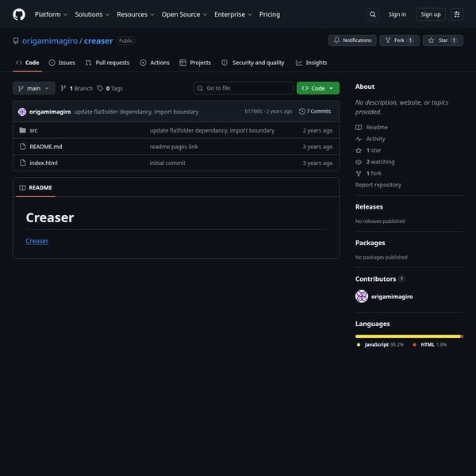The height and width of the screenshot is (476, 476).
Task: Switch to the Pull requests tab
Action: (107, 63)
